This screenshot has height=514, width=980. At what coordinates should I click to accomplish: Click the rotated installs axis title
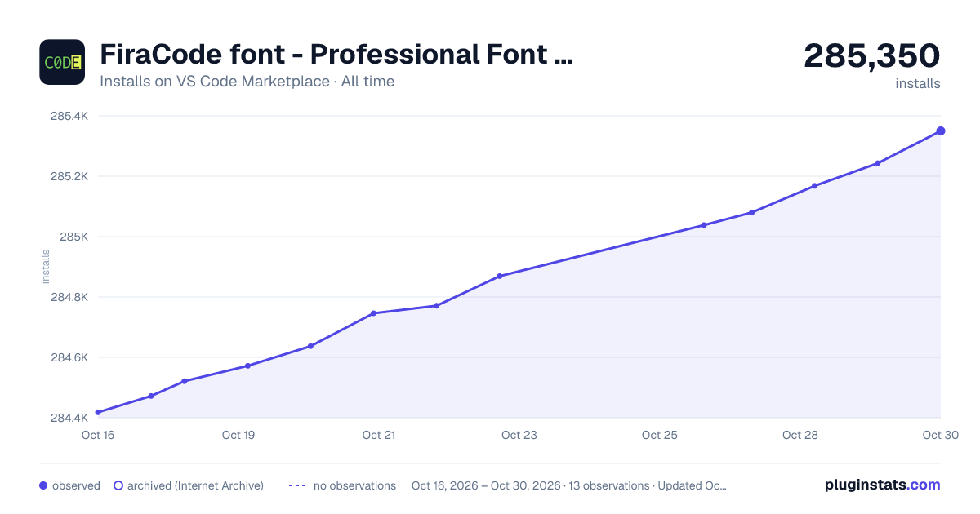click(x=46, y=267)
